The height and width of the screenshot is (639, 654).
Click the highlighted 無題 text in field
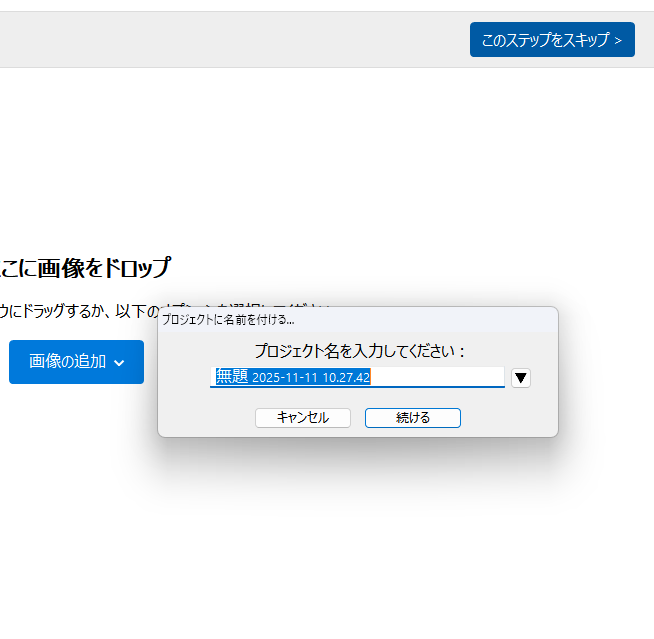[231, 377]
